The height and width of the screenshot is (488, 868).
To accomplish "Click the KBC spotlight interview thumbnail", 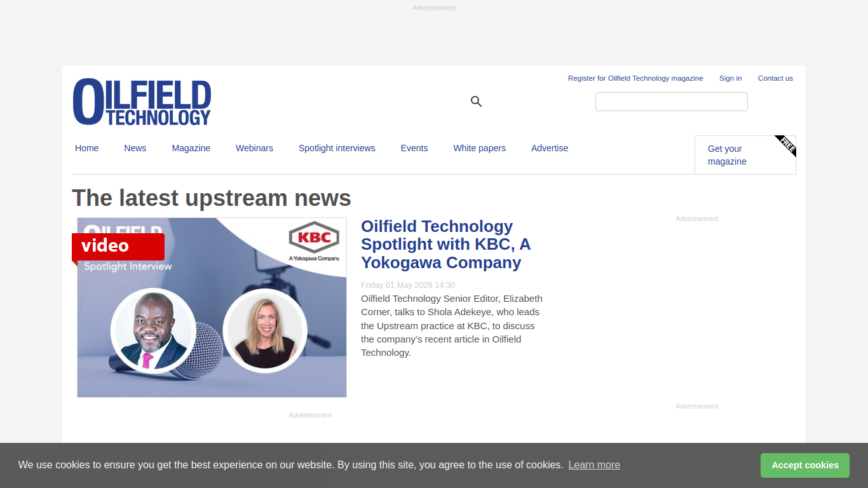I will pos(212,308).
